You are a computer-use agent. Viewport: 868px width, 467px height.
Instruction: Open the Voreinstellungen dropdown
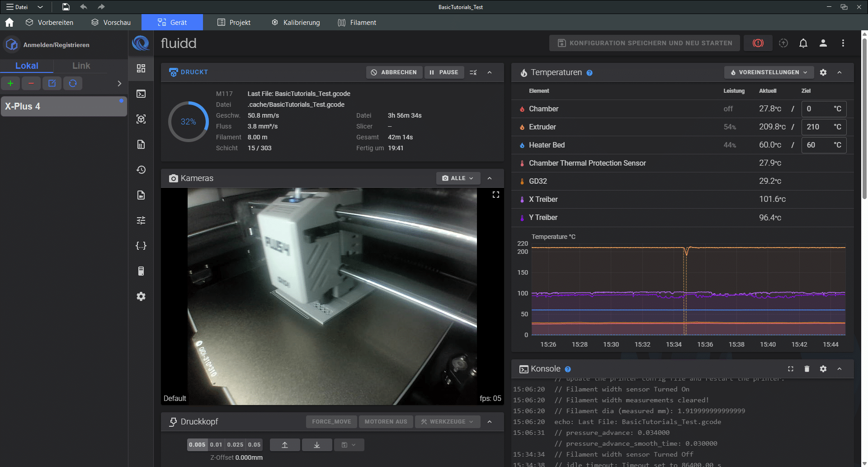[x=769, y=72]
